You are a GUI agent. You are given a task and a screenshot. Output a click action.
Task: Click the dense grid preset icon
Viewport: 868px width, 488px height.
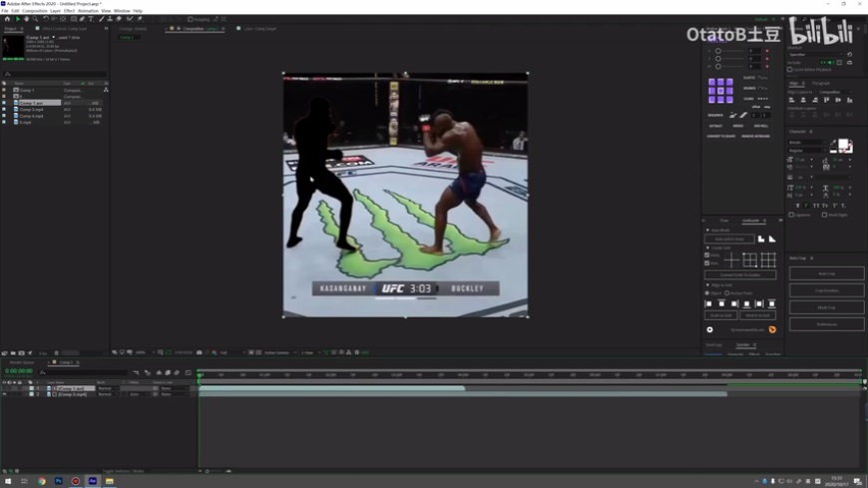pyautogui.click(x=768, y=259)
